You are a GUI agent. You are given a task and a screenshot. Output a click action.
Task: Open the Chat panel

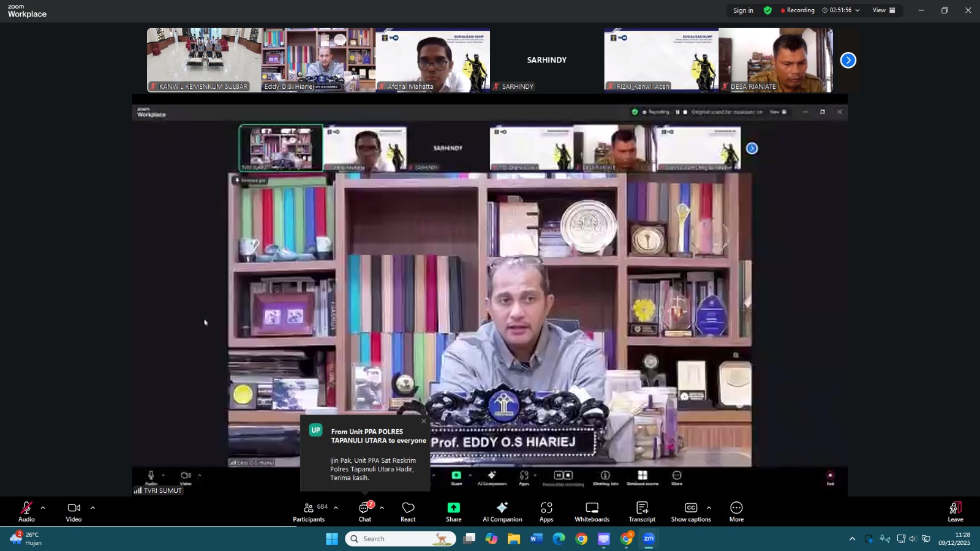[x=365, y=511]
